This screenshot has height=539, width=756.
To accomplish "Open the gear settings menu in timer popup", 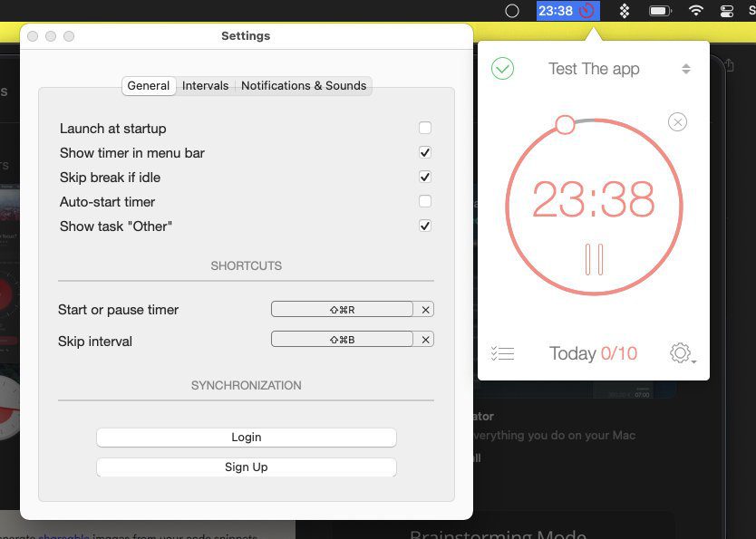I will 682,353.
